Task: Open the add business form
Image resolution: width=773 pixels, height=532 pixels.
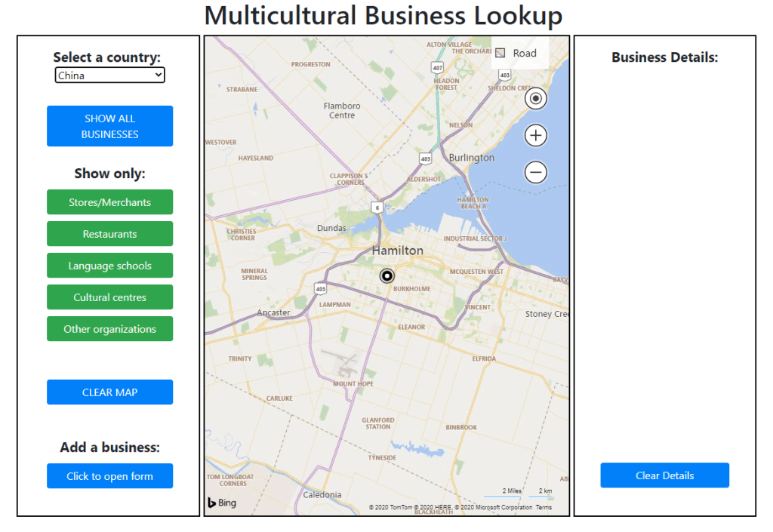Action: point(110,476)
